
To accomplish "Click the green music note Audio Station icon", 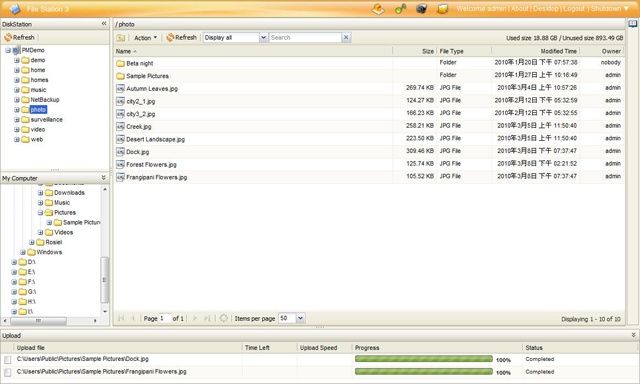I will point(400,9).
